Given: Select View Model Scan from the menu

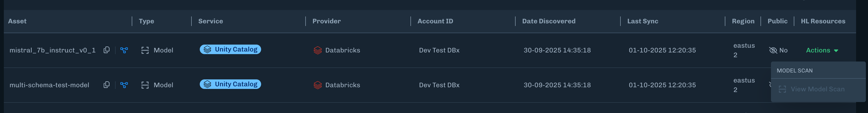Looking at the screenshot, I should click(x=817, y=89).
